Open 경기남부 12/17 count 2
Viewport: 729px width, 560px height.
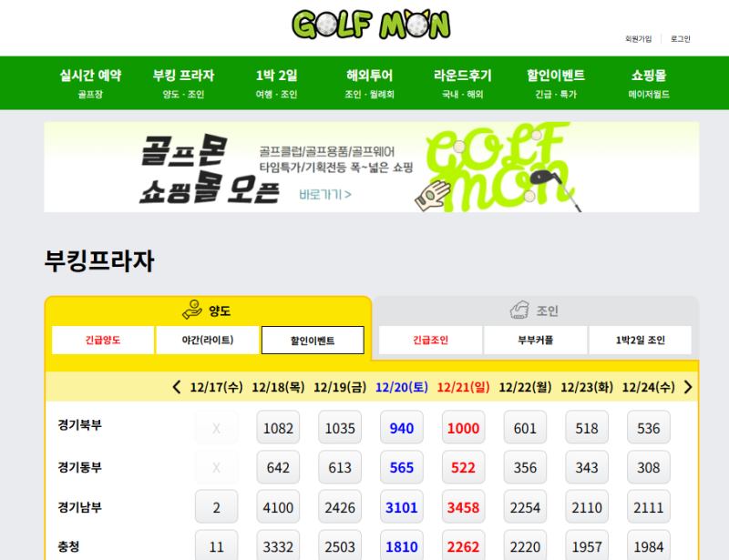[x=216, y=507]
